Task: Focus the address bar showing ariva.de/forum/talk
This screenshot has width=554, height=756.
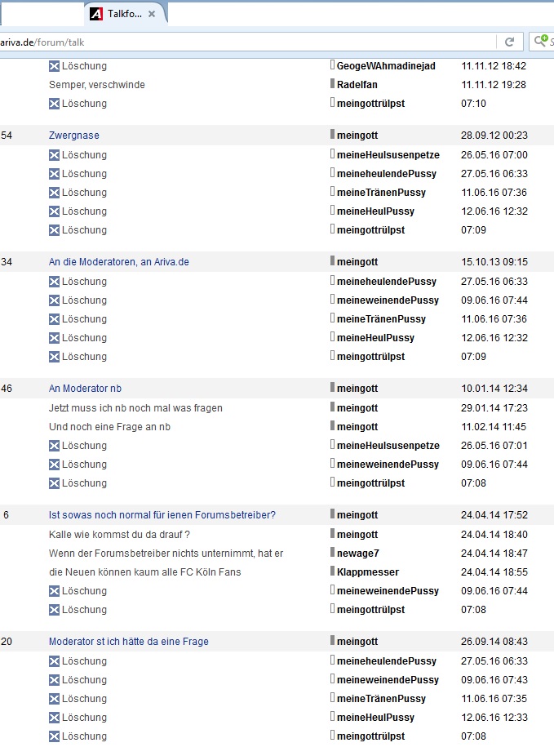Action: [245, 42]
